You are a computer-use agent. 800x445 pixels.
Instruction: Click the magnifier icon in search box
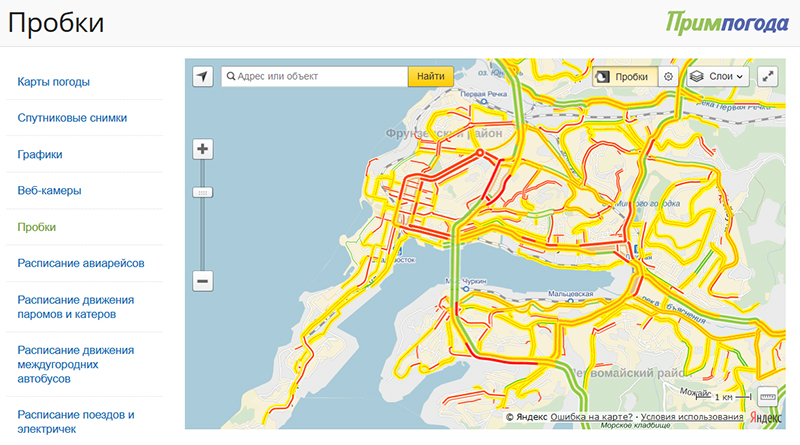click(231, 76)
